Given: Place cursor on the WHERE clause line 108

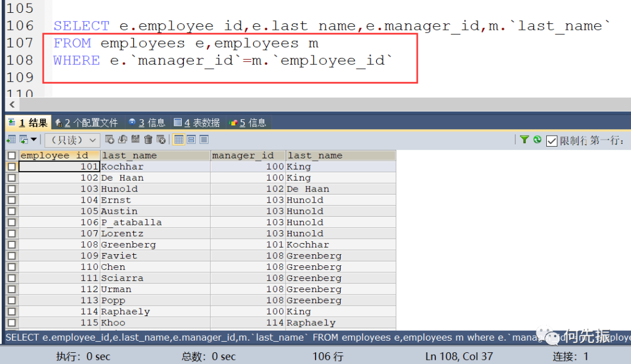Looking at the screenshot, I should click(223, 60).
